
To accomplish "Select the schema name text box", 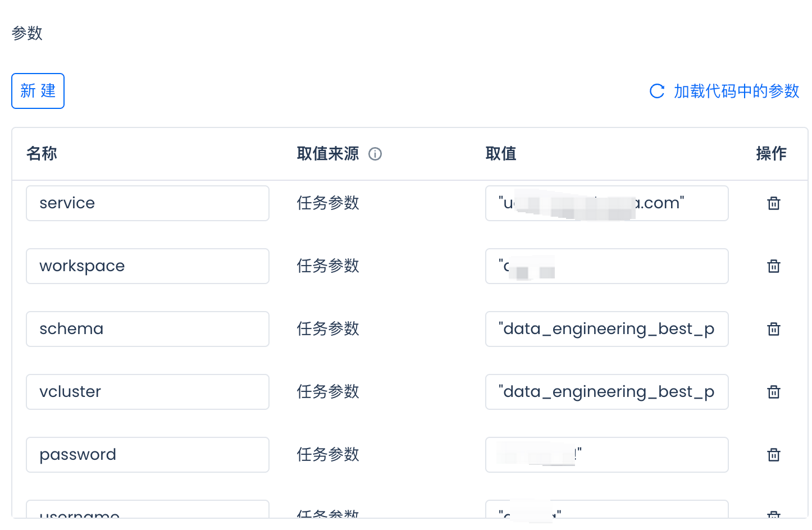I will pos(147,329).
